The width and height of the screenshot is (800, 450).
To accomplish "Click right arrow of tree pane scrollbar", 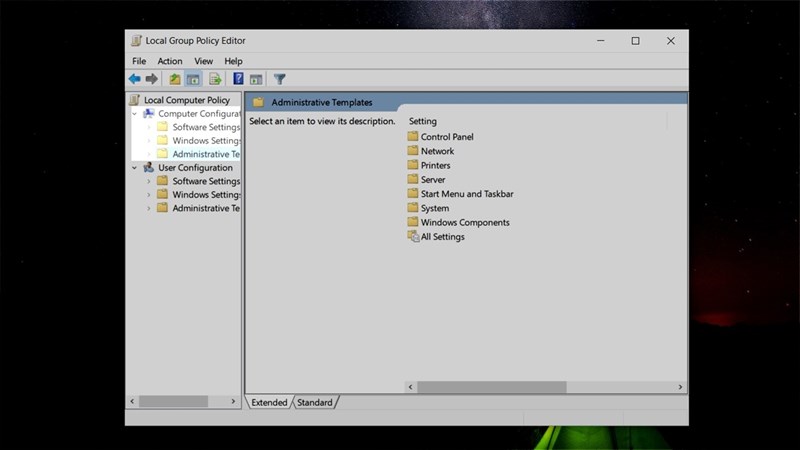I will pos(233,402).
